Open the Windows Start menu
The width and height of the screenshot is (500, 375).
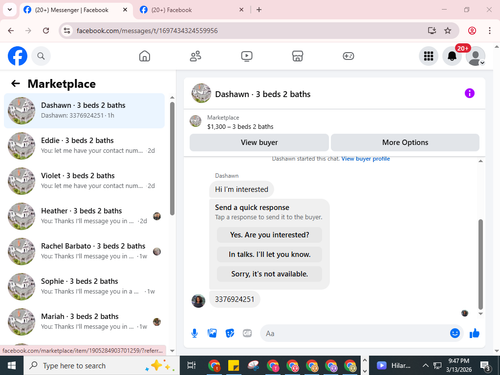12,366
